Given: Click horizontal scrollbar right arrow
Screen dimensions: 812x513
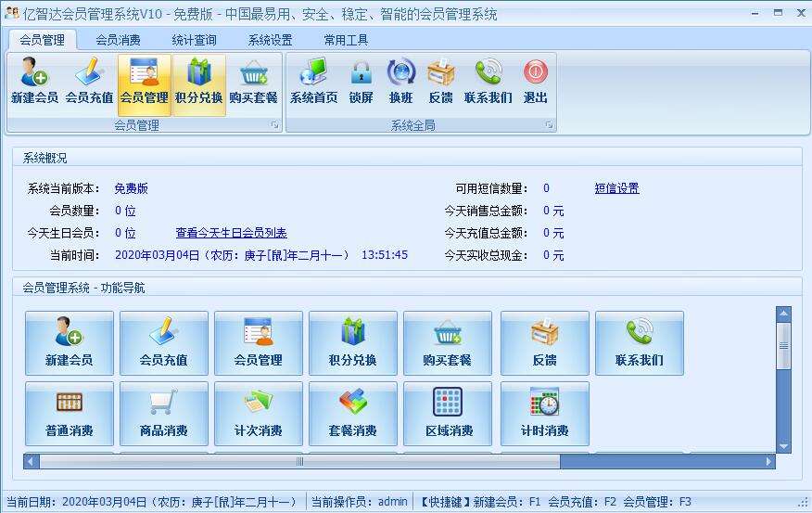Looking at the screenshot, I should (768, 461).
